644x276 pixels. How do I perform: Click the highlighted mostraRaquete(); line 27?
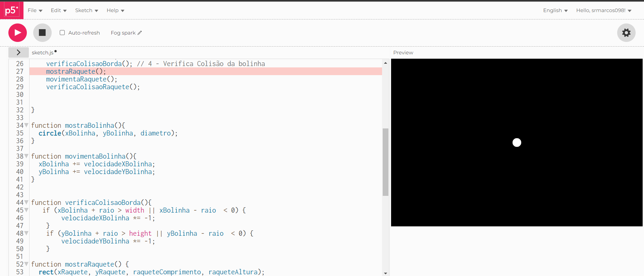[x=206, y=71]
